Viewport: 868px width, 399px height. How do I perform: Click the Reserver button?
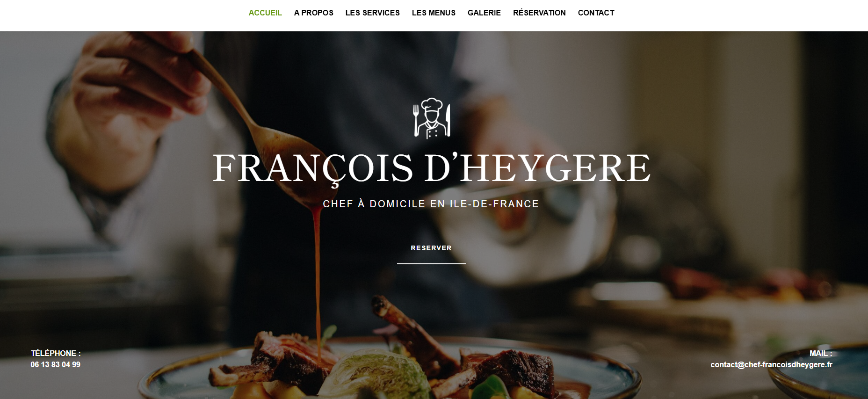tap(431, 248)
